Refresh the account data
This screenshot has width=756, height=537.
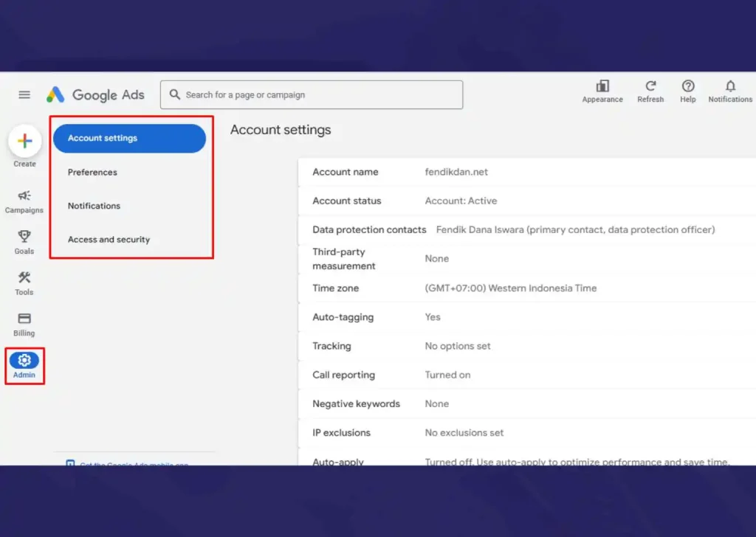click(x=650, y=91)
